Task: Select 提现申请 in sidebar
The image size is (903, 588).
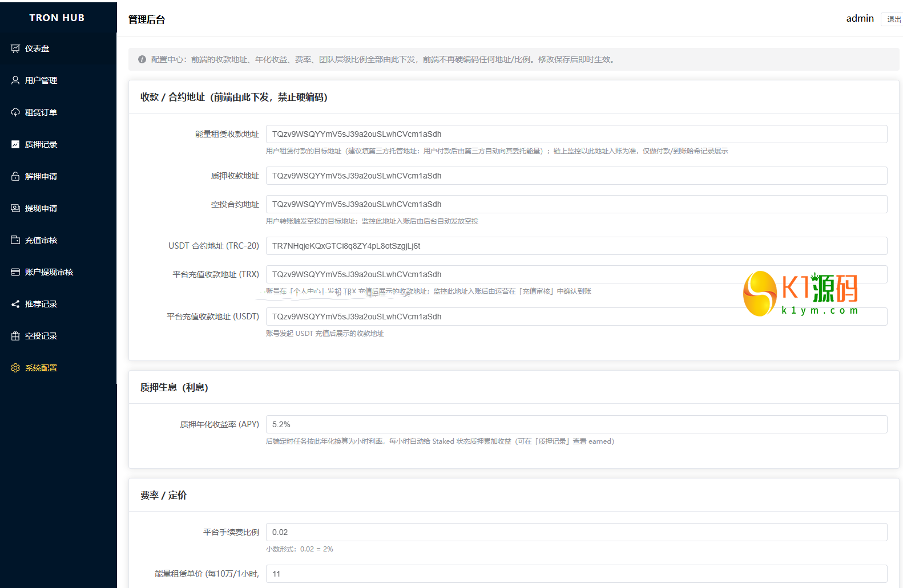Action: click(x=58, y=208)
